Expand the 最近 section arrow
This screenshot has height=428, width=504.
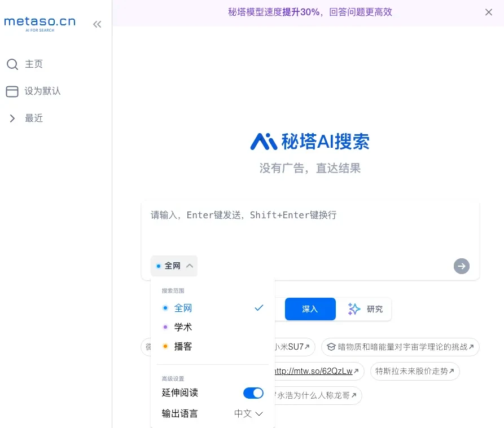(x=12, y=118)
